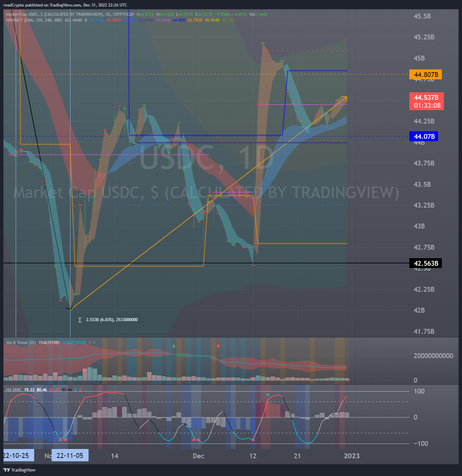
Task: Click the Dec label on the time axis
Action: tap(198, 456)
